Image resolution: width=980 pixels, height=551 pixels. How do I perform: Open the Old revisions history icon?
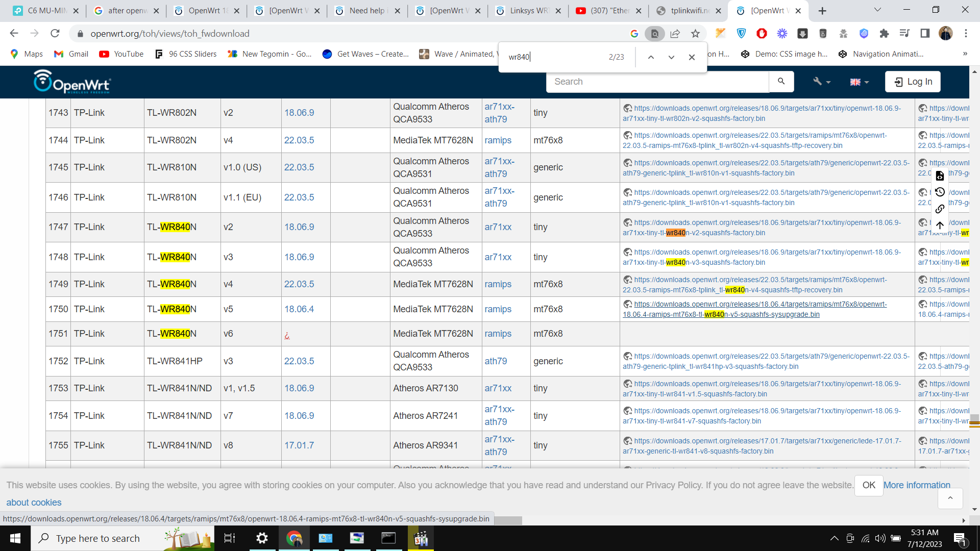pos(940,192)
